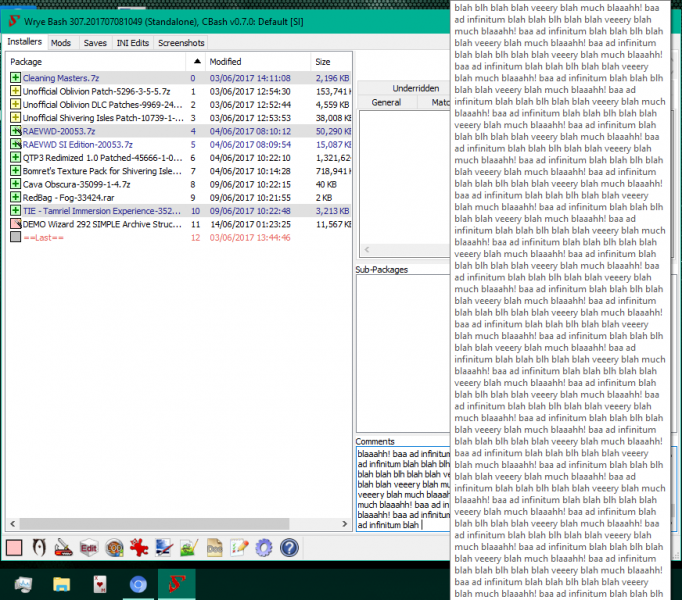Open the green picture-with-pencil launcher icon
Image resolution: width=682 pixels, height=600 pixels.
coord(189,548)
